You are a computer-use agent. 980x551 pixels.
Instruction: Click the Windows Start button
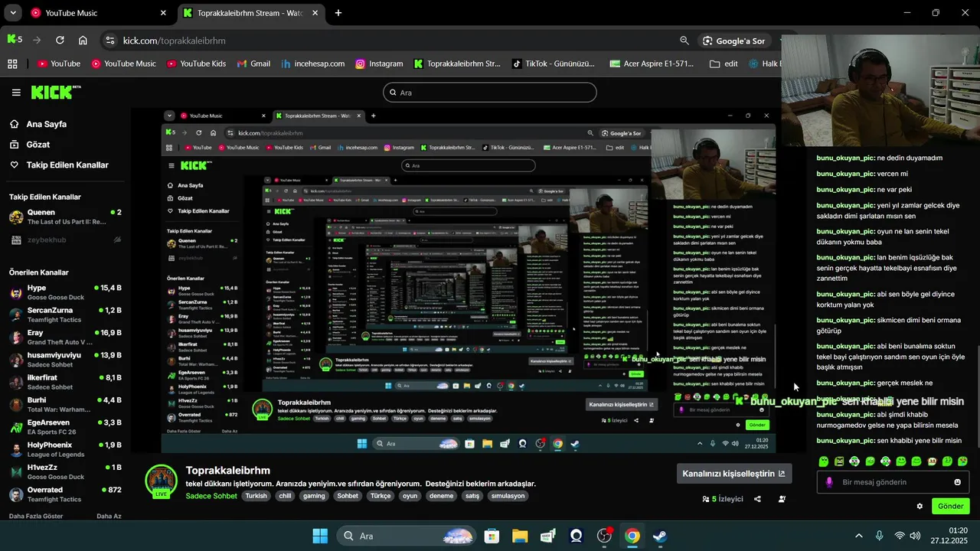pos(320,536)
